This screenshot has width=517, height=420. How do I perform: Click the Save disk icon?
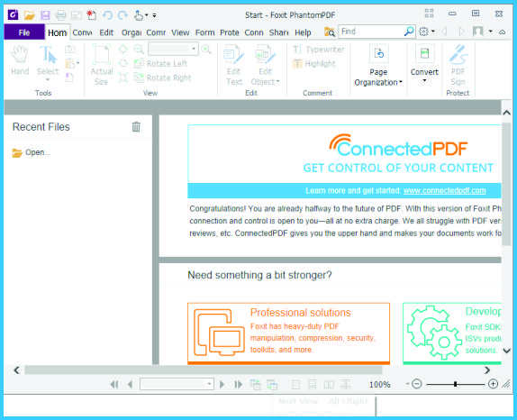(x=45, y=15)
